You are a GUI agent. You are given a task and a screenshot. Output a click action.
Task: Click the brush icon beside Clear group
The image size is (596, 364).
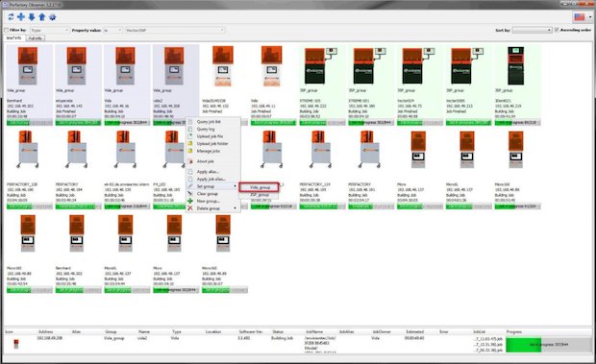(x=190, y=194)
